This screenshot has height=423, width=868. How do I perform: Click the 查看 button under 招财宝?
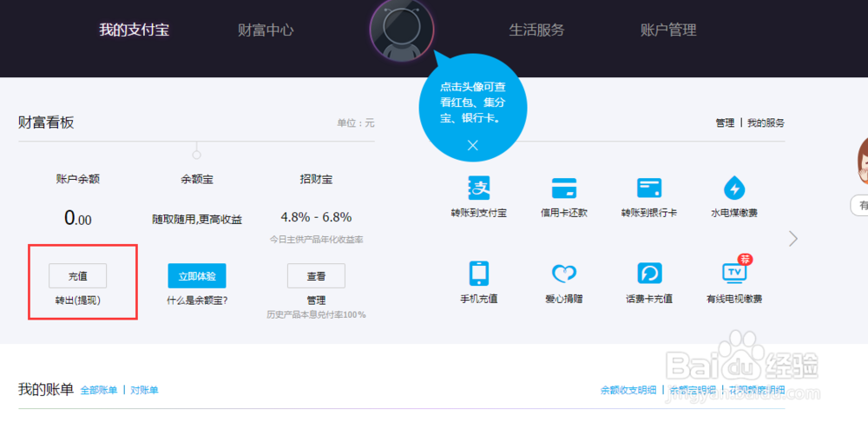(x=316, y=275)
